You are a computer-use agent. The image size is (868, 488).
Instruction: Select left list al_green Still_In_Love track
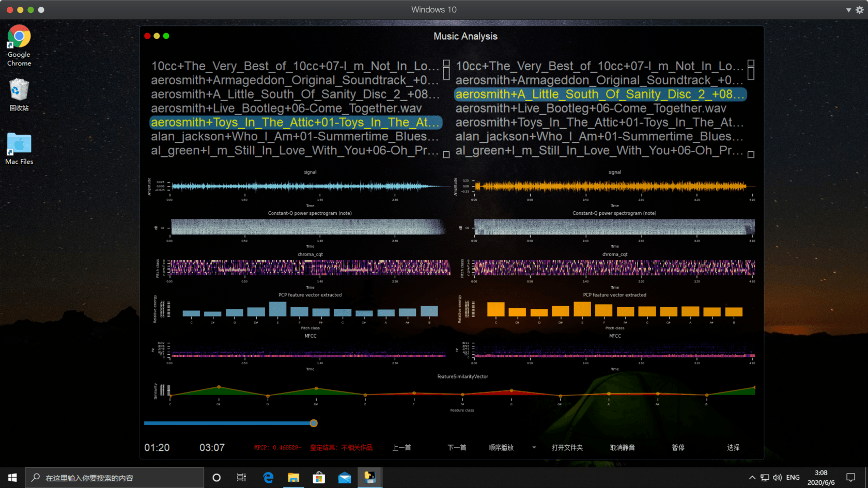(x=295, y=150)
